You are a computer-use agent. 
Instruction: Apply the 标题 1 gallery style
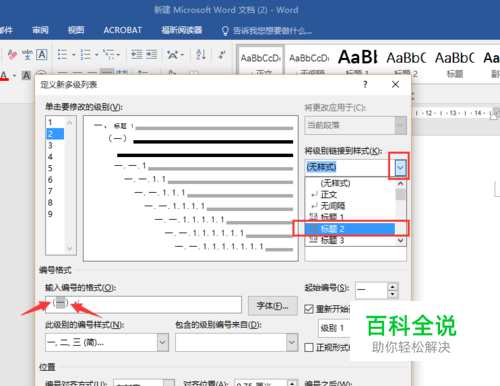click(x=358, y=62)
